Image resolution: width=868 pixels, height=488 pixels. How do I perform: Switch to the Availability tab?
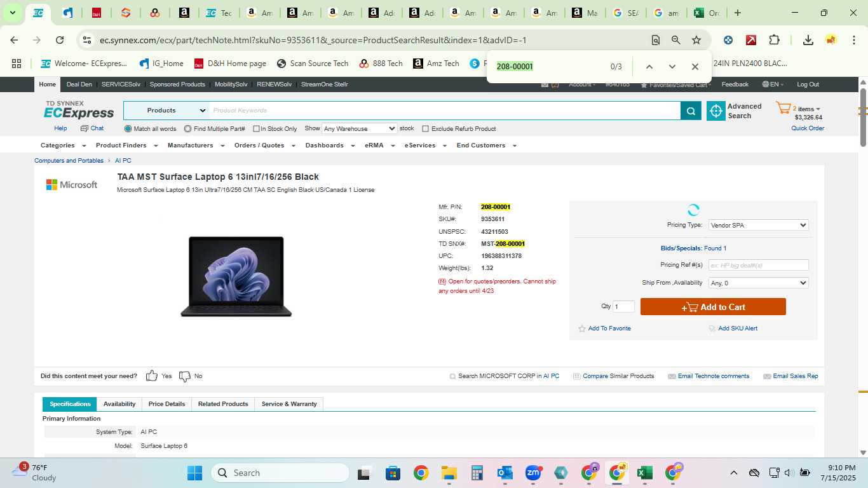119,404
